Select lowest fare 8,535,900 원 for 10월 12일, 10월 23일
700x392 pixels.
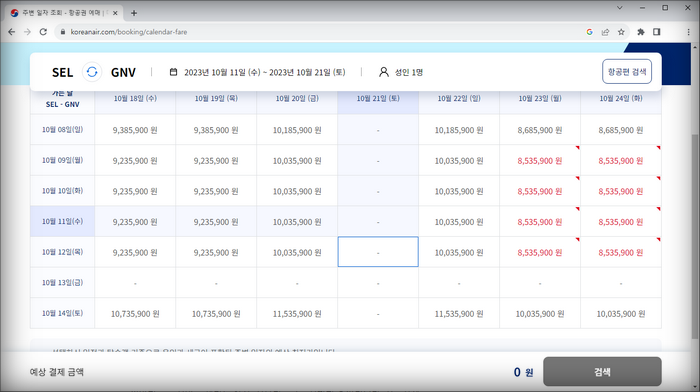tap(540, 252)
